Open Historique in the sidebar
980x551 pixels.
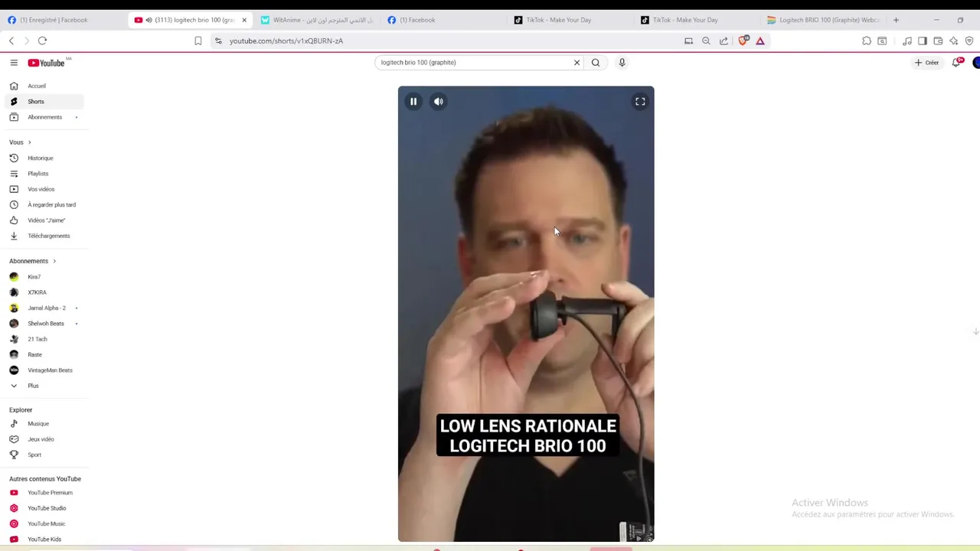click(44, 158)
